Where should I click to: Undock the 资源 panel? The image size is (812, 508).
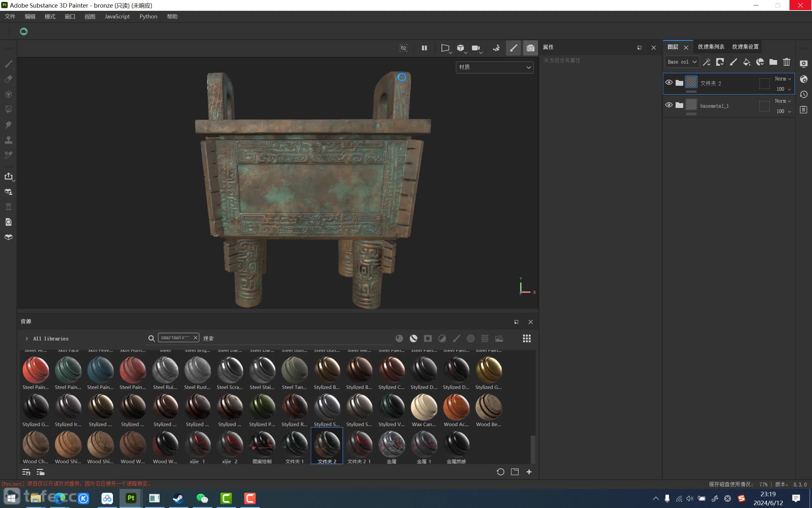(x=516, y=322)
